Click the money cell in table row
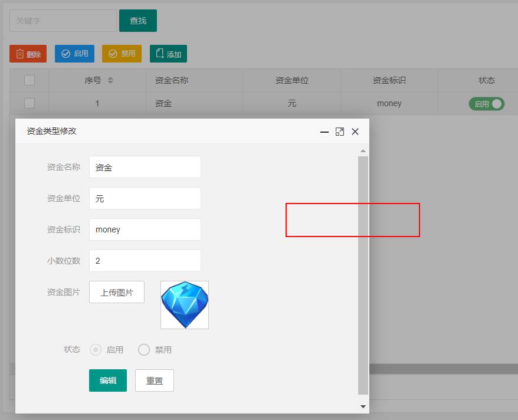 [389, 103]
